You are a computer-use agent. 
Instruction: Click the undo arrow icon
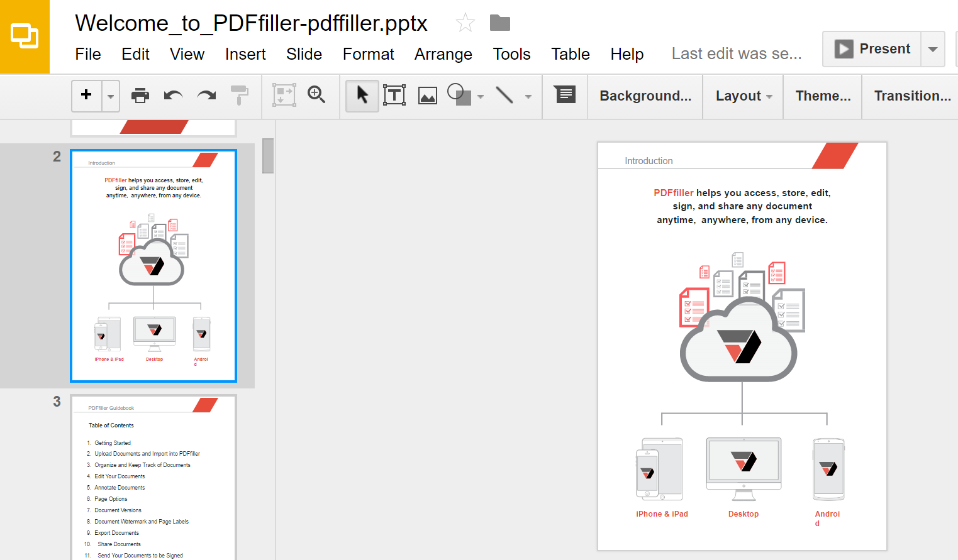pos(173,96)
